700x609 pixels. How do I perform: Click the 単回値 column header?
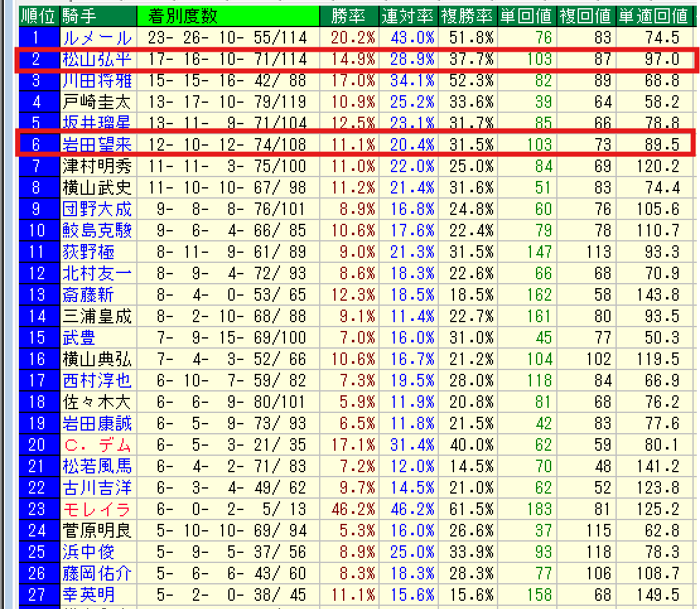point(526,16)
